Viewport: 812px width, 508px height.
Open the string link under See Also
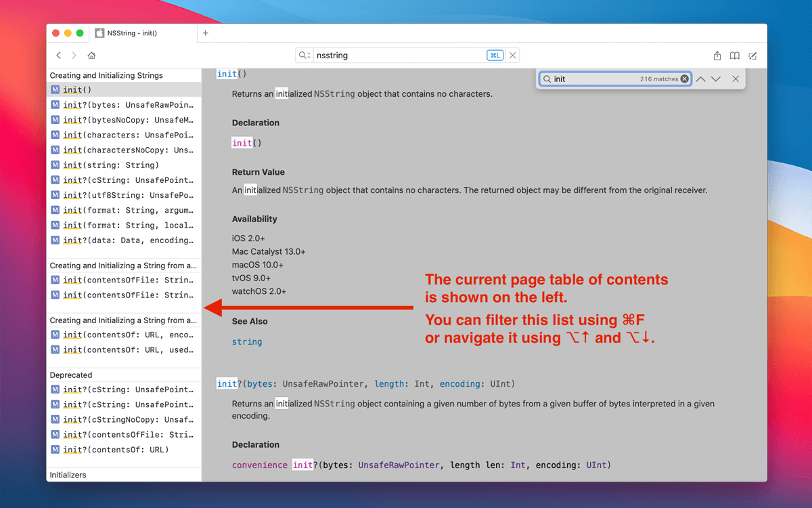[x=247, y=342]
